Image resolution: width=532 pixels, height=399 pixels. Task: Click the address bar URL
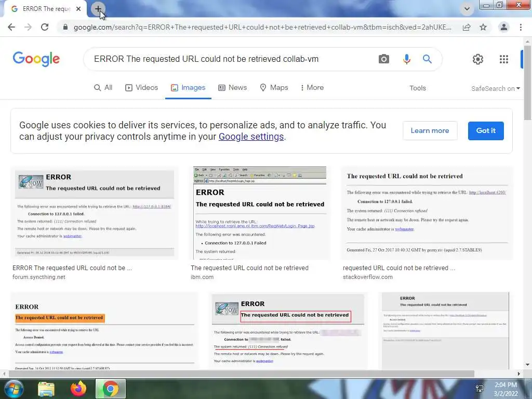(x=262, y=27)
